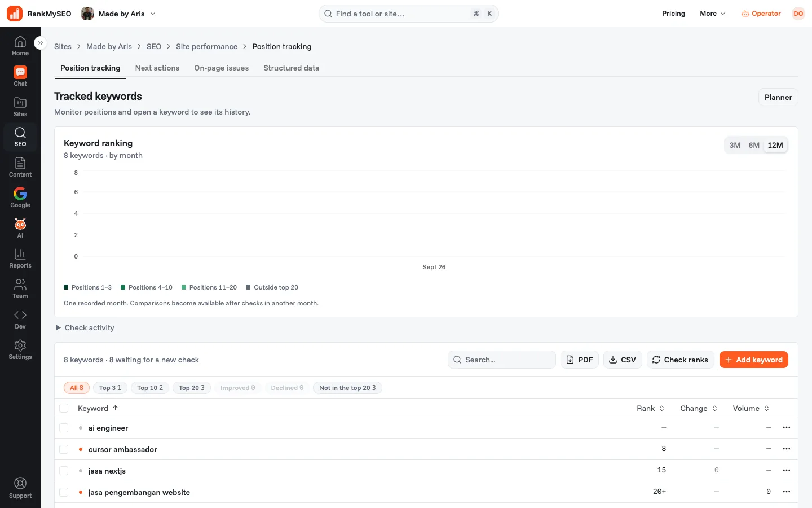Viewport: 812px width, 508px height.
Task: Open the DO user avatar
Action: (x=798, y=14)
